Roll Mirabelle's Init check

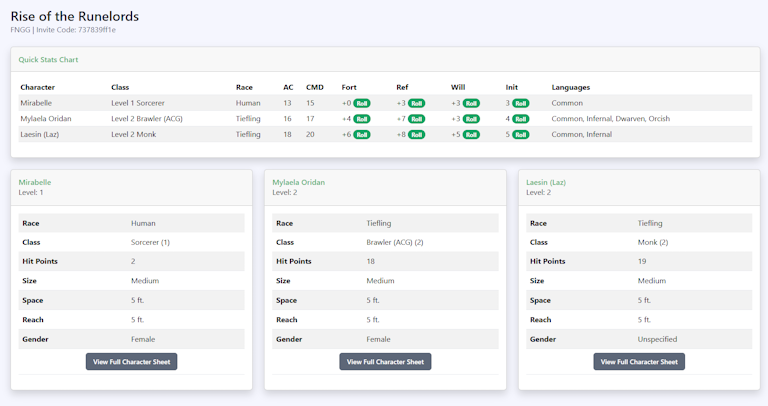coord(521,103)
